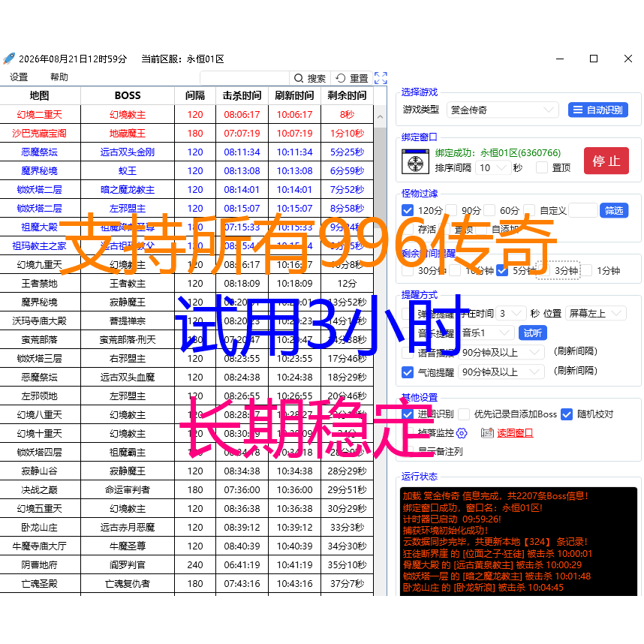Enable the 30分钟 remaining-time reminder
This screenshot has width=644, height=644.
coord(408,271)
